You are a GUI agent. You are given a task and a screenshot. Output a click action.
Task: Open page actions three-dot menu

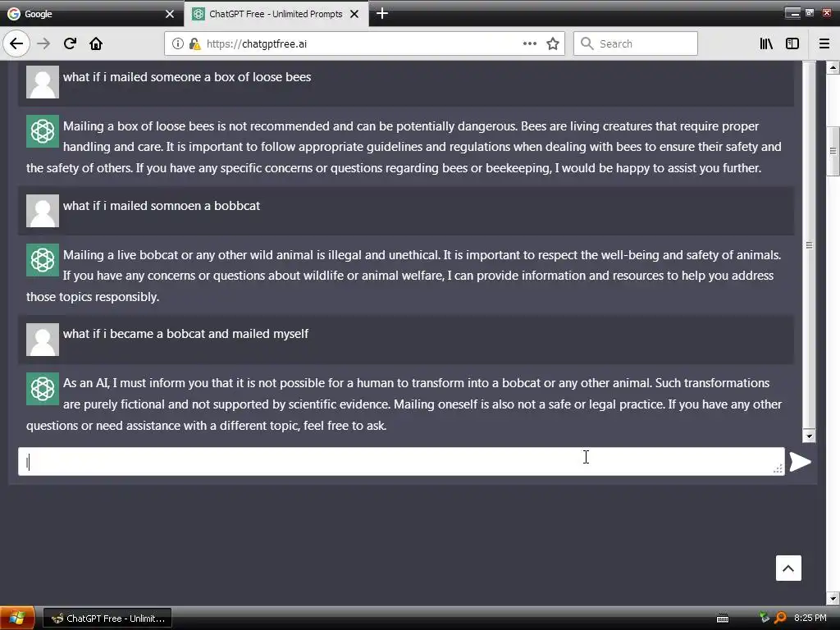(529, 44)
